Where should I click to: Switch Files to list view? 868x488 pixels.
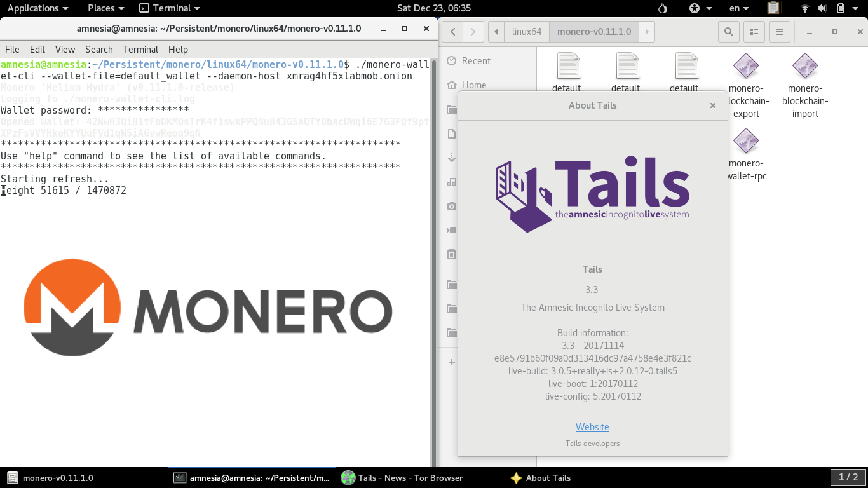tap(754, 32)
